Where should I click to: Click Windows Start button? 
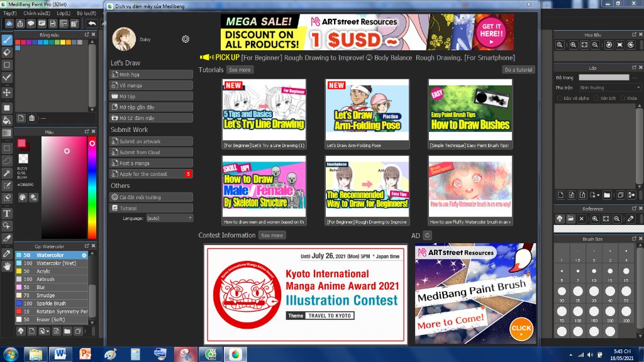pyautogui.click(x=10, y=354)
